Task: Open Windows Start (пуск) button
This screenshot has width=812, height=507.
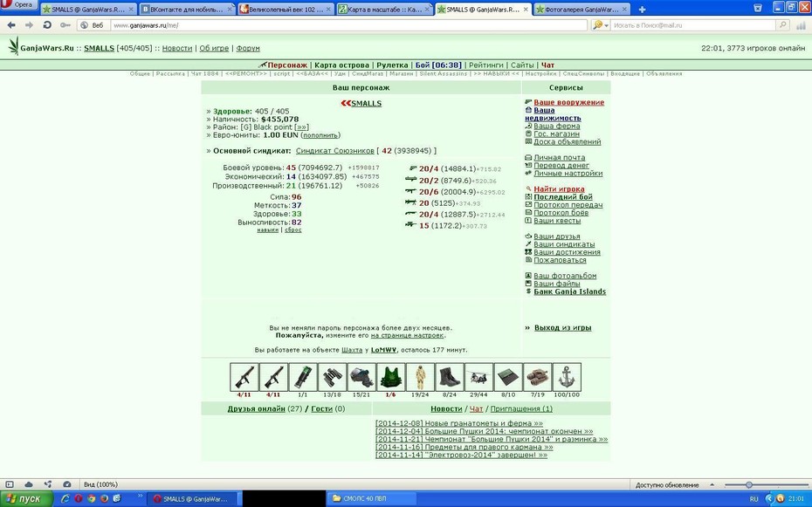Action: [26, 499]
